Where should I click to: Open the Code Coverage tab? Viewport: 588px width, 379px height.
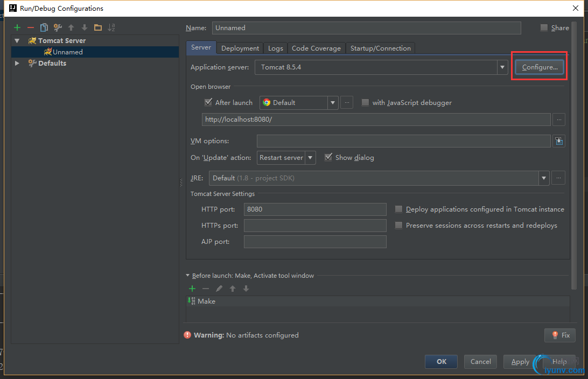click(316, 48)
